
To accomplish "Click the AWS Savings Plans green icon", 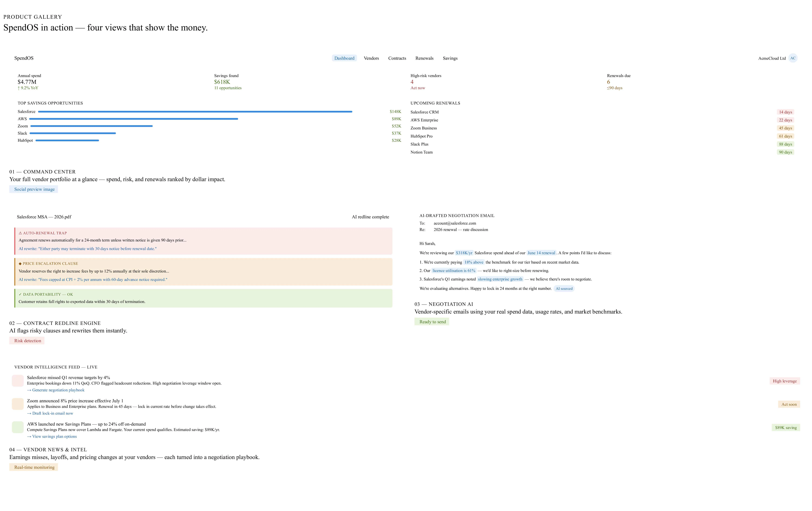I will point(18,427).
